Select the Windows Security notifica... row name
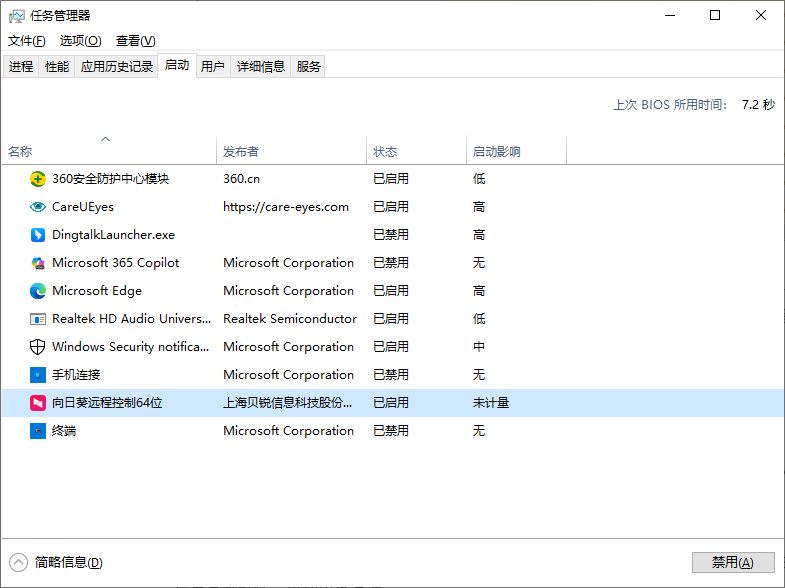Image resolution: width=785 pixels, height=588 pixels. pos(131,347)
